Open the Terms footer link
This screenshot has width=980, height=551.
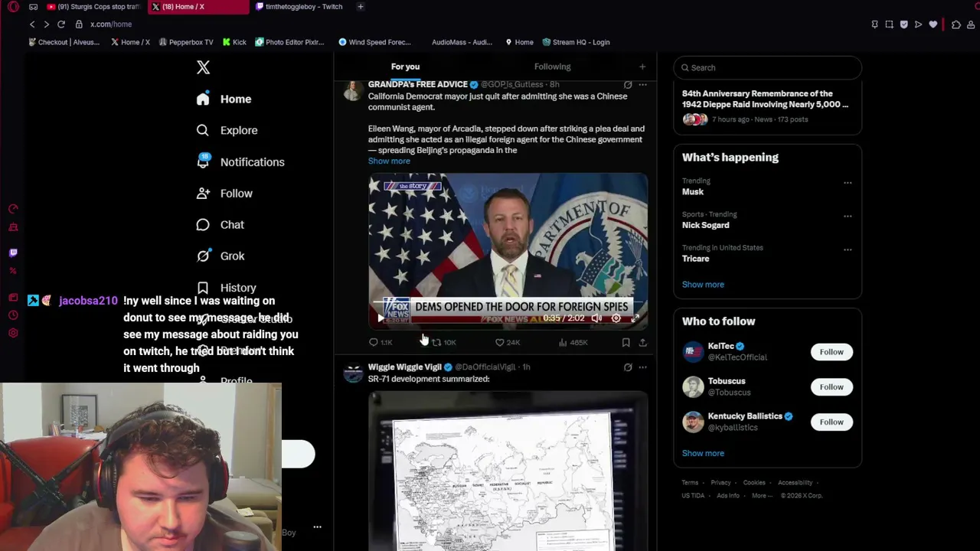[x=690, y=483]
